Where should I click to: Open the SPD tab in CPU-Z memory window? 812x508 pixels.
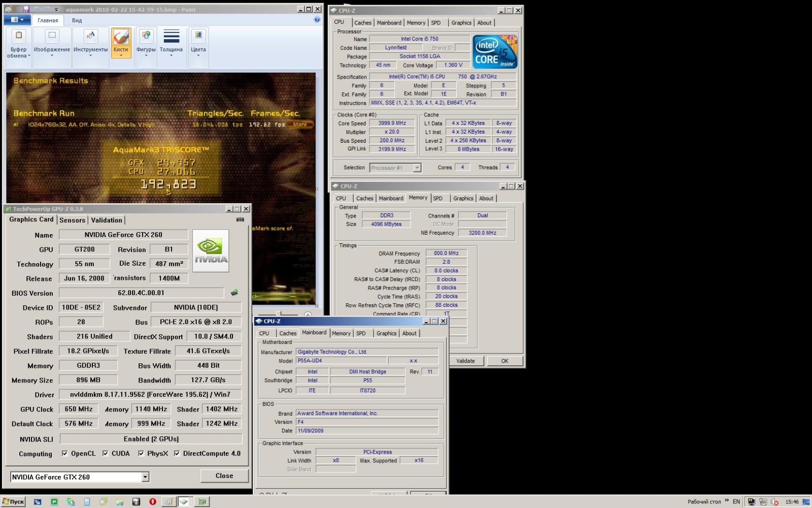pyautogui.click(x=438, y=199)
